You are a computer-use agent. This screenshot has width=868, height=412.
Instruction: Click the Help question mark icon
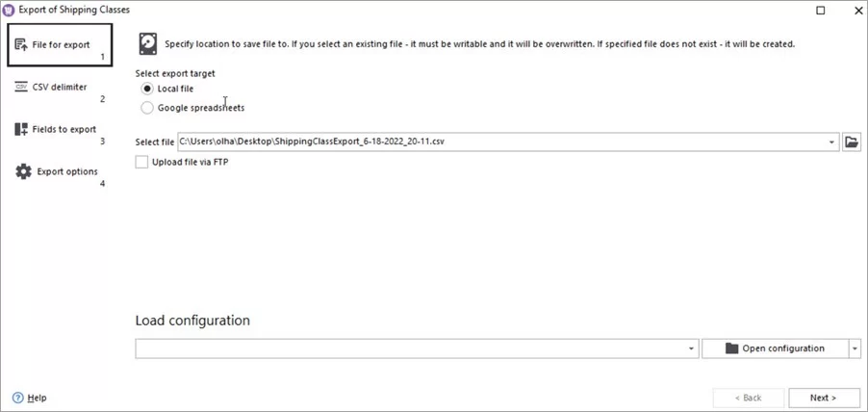pos(18,398)
